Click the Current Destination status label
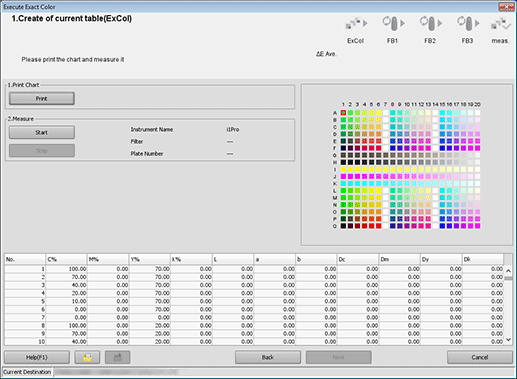Screen dimensions: 517x379 pyautogui.click(x=27, y=372)
